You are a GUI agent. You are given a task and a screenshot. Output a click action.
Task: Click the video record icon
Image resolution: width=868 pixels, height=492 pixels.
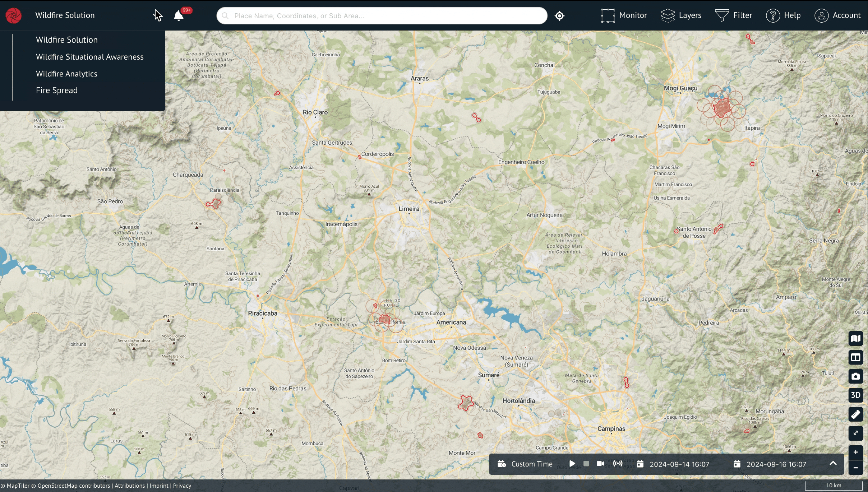[x=600, y=464]
